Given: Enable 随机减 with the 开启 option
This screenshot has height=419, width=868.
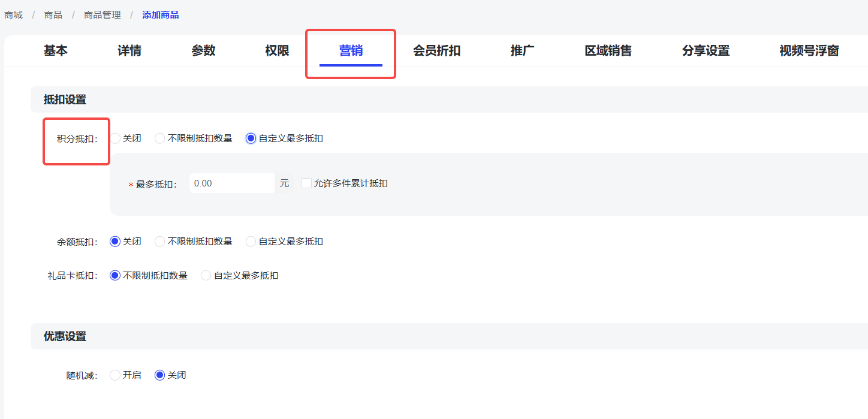Looking at the screenshot, I should coord(116,375).
